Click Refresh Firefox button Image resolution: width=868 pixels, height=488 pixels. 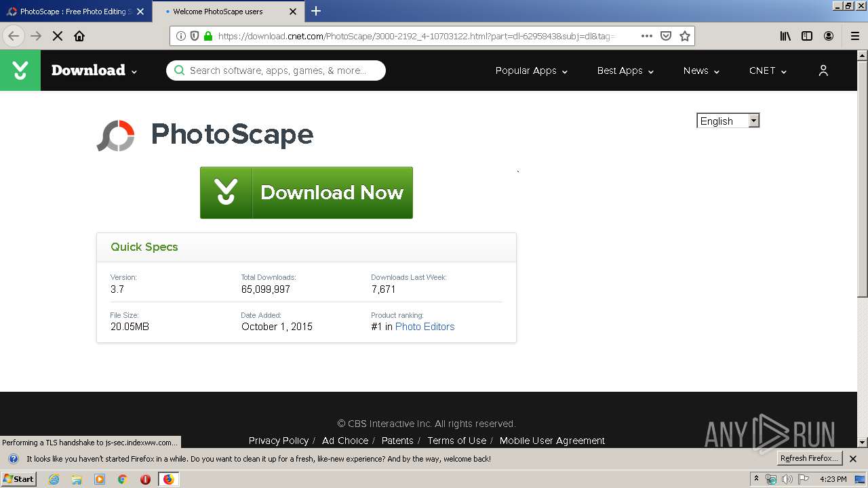(x=810, y=459)
